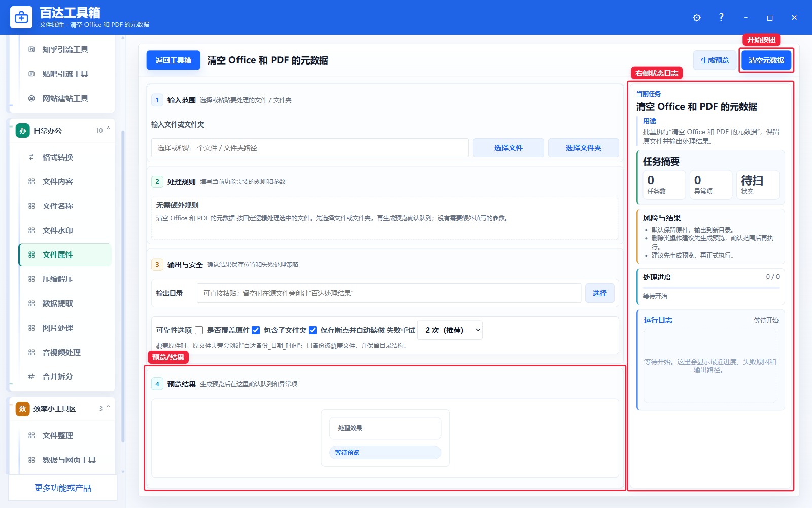This screenshot has height=508, width=812.
Task: Enable the 是否覆盖原件 checkbox
Action: pyautogui.click(x=199, y=330)
